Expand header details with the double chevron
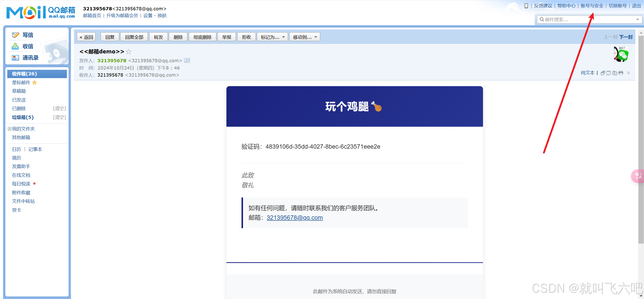Image resolution: width=644 pixels, height=299 pixels. point(628,73)
